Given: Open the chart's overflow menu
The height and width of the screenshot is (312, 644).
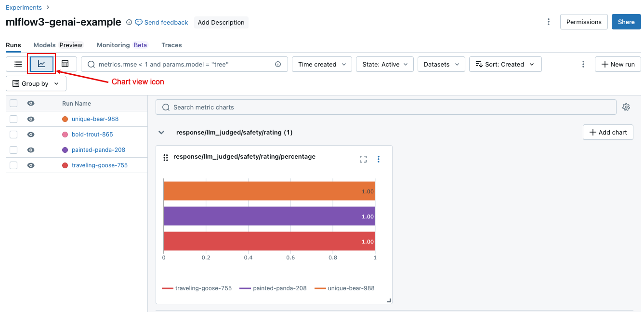Looking at the screenshot, I should pyautogui.click(x=379, y=159).
